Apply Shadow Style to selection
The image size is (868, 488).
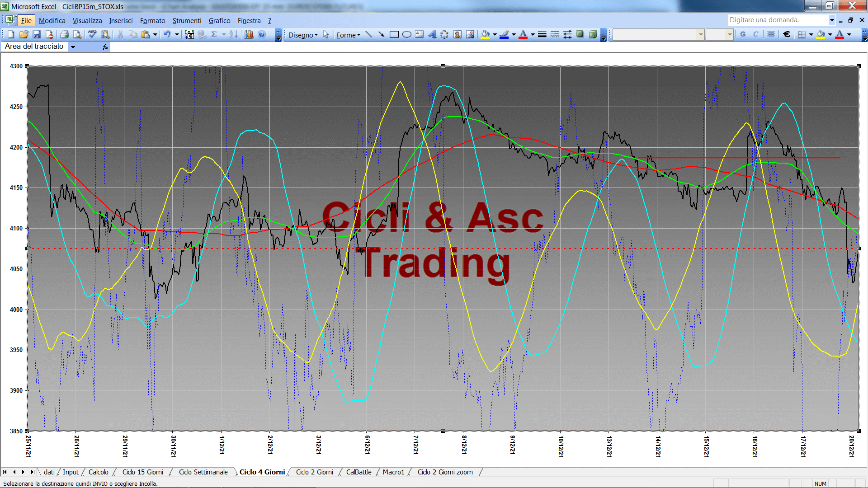580,34
